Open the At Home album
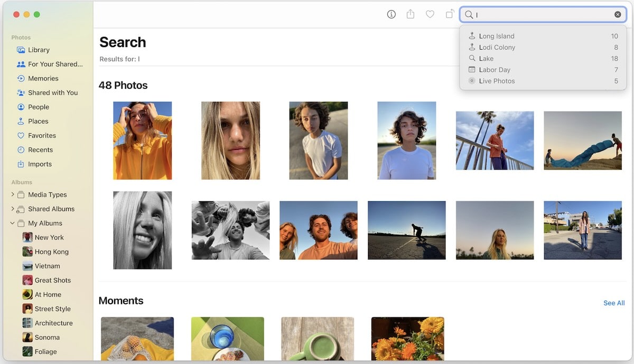The image size is (634, 364). (x=49, y=294)
